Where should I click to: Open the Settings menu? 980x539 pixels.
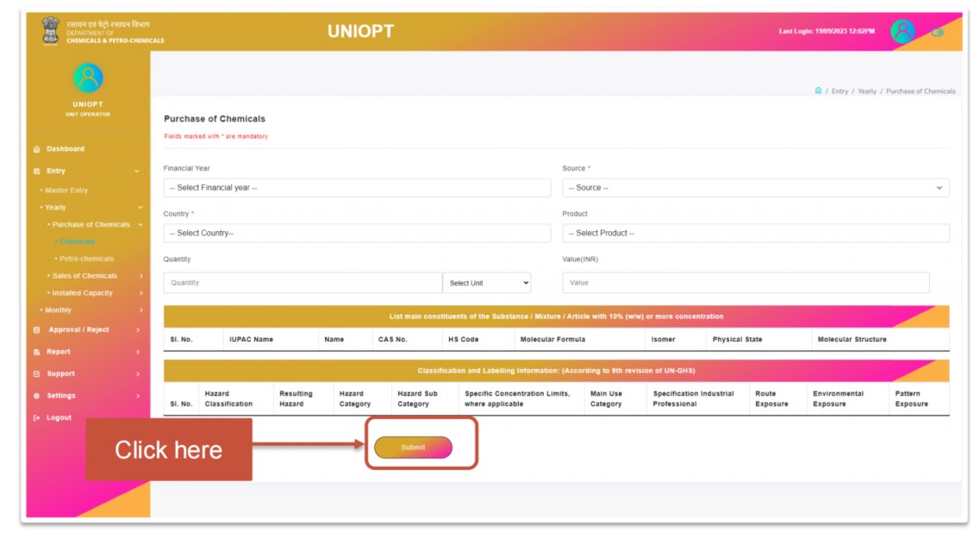click(61, 396)
